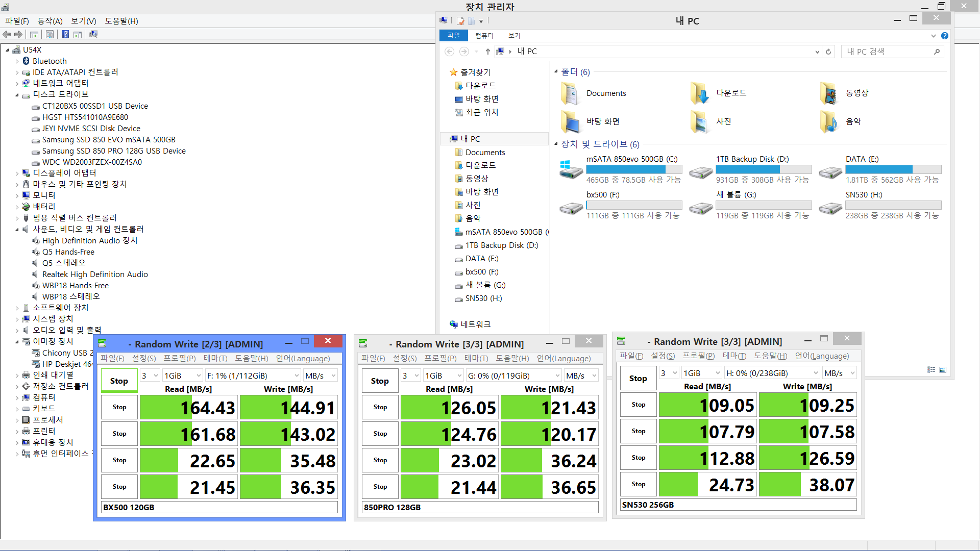Viewport: 980px width, 551px height.
Task: Open the 컴퓨터 ribbon tab in Explorer
Action: click(484, 36)
